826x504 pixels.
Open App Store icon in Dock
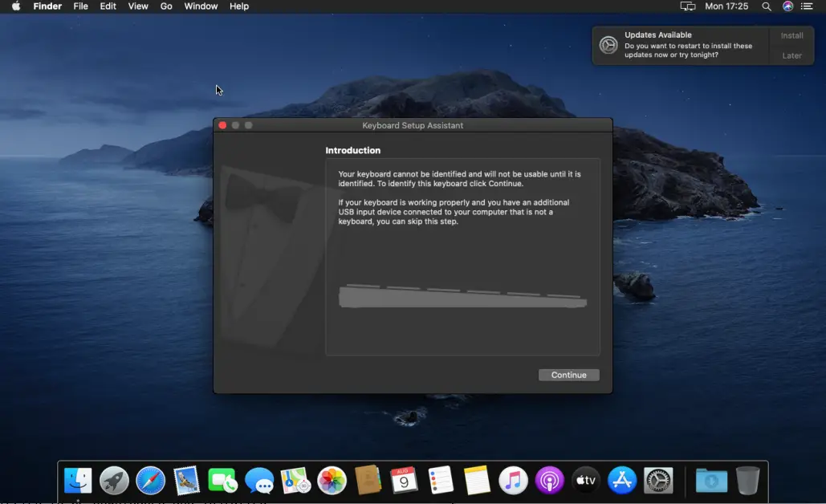(x=622, y=480)
